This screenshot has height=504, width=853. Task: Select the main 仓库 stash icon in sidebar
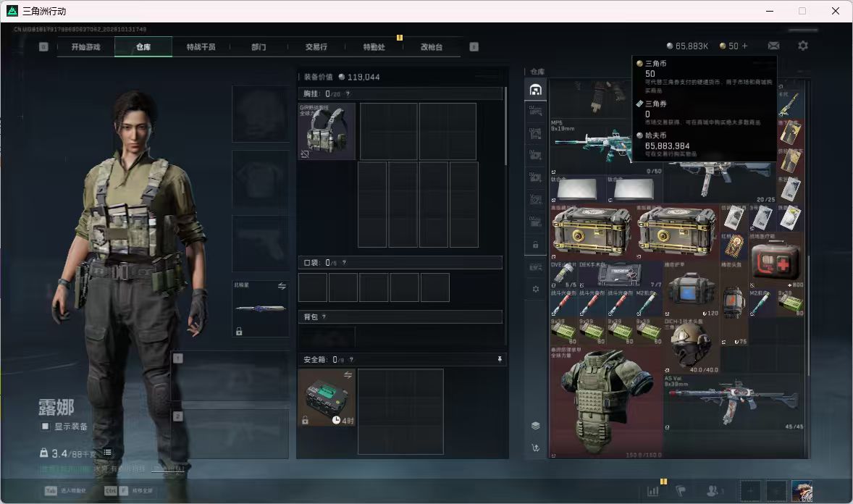coord(535,90)
